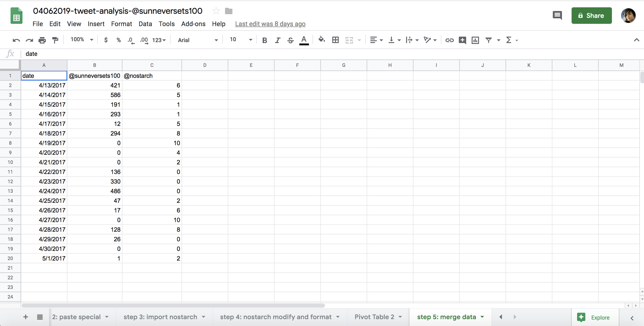
Task: Click the Italic formatting icon
Action: coord(277,40)
